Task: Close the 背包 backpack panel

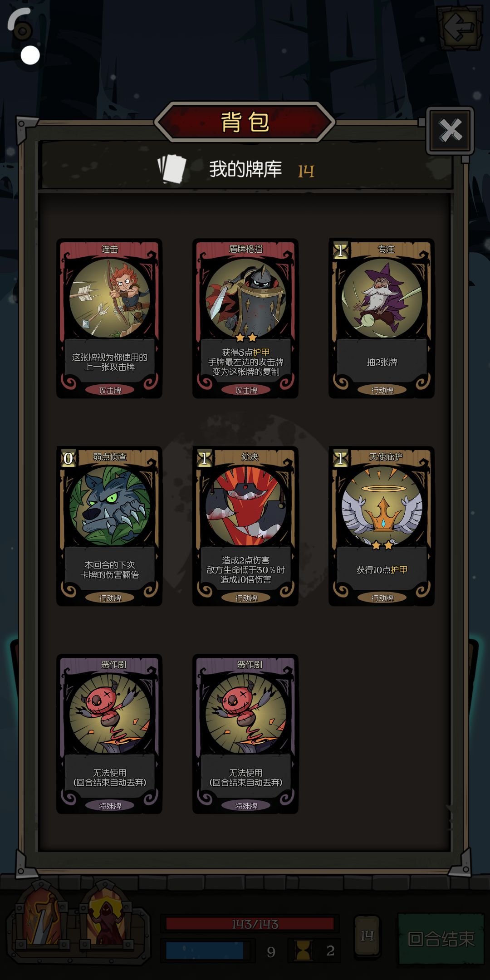Action: click(x=450, y=131)
